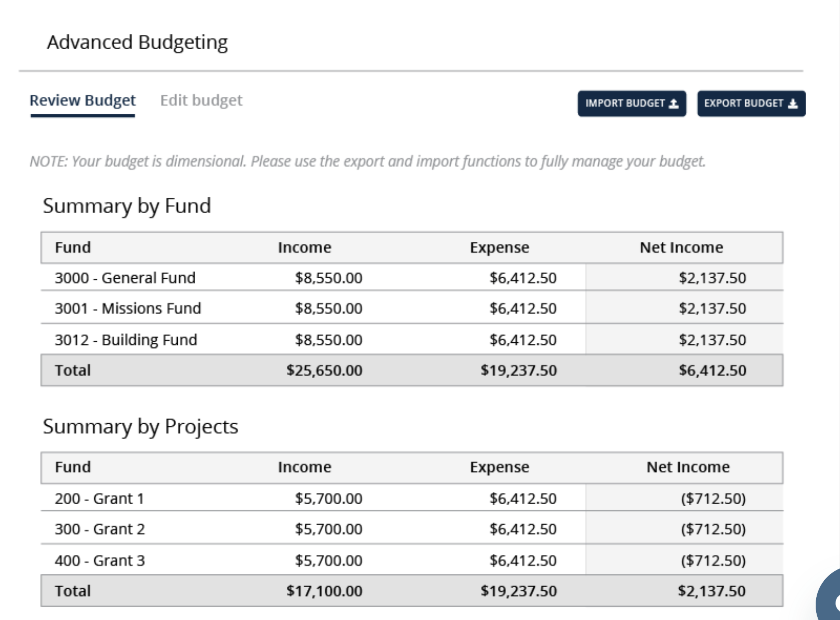The height and width of the screenshot is (620, 840).
Task: Select the 3012 - Building Fund row label
Action: (x=126, y=340)
